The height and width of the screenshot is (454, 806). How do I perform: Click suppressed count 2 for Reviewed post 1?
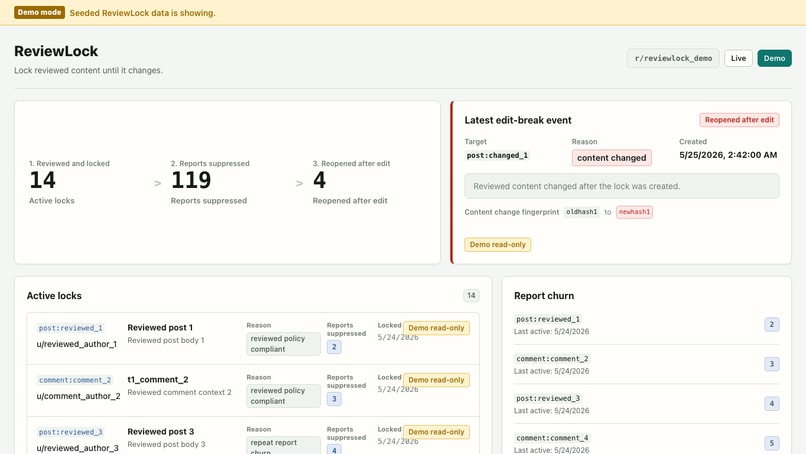(334, 347)
